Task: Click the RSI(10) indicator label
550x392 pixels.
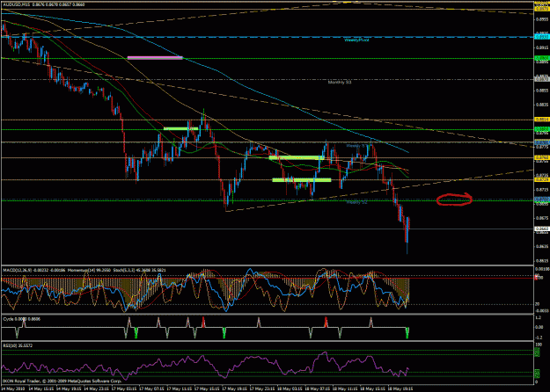Action: 18,345
